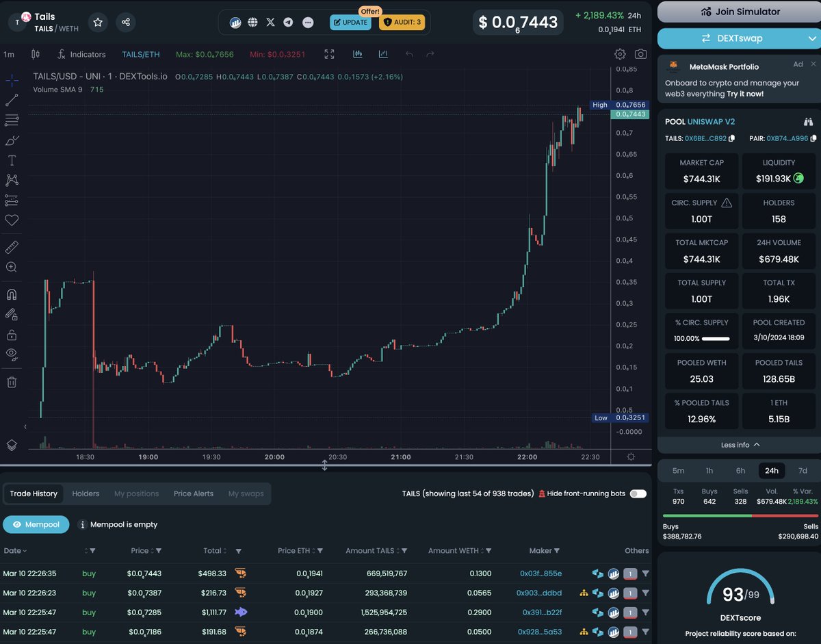Open chart settings gear icon

click(620, 54)
